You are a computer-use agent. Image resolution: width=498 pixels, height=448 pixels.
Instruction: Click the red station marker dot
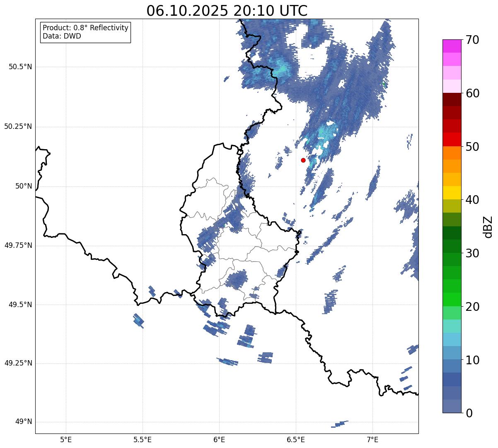point(303,160)
